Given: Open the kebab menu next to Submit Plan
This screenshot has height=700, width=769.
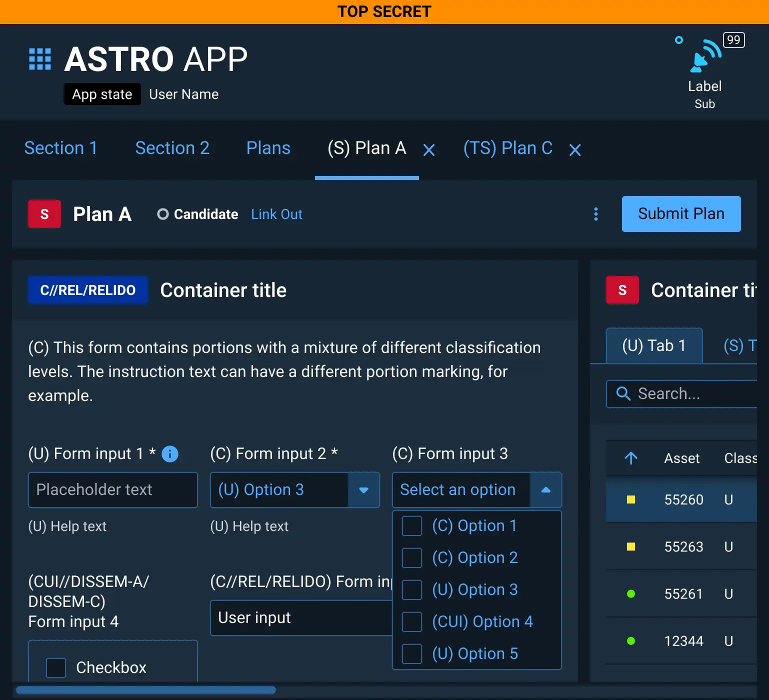Looking at the screenshot, I should (596, 214).
